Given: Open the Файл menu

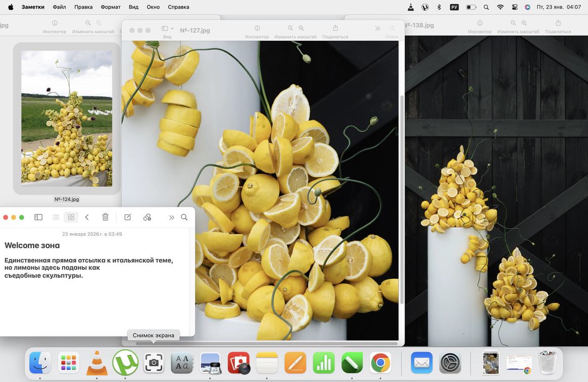Looking at the screenshot, I should pyautogui.click(x=59, y=7).
